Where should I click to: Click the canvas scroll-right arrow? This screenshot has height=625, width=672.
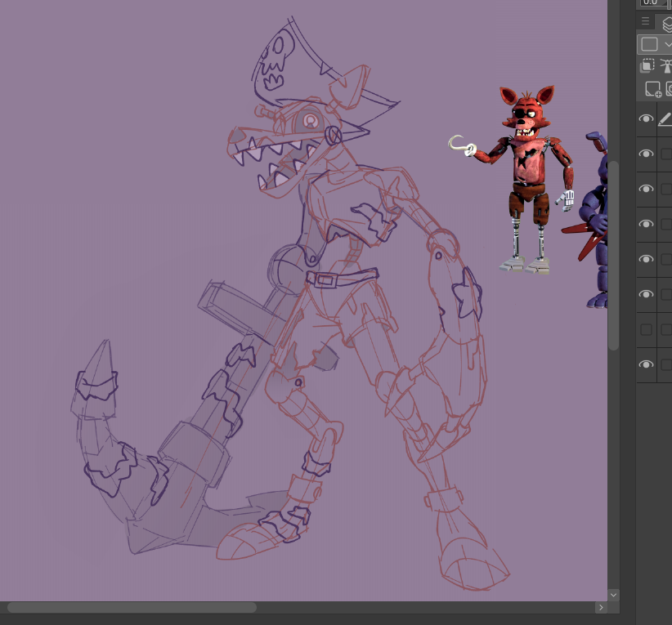pyautogui.click(x=601, y=608)
